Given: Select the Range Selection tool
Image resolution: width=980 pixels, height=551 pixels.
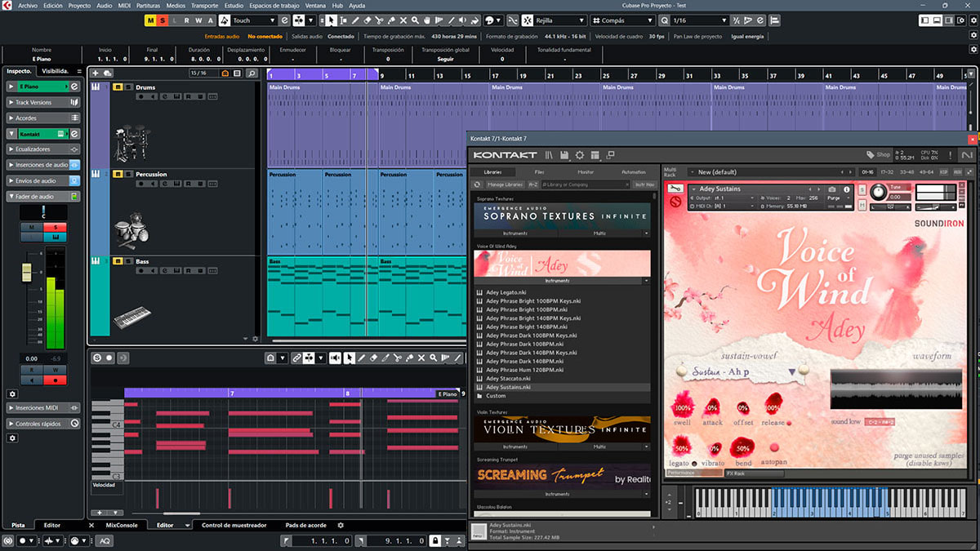Looking at the screenshot, I should coord(342,20).
